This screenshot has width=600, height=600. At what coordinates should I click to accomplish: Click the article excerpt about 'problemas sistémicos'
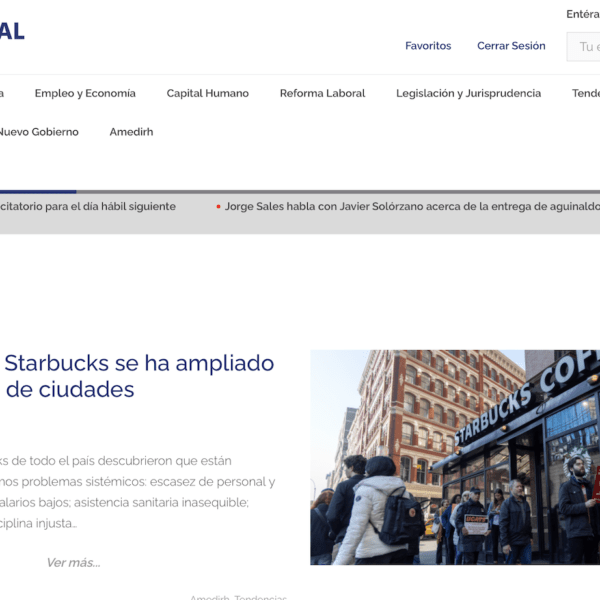137,492
